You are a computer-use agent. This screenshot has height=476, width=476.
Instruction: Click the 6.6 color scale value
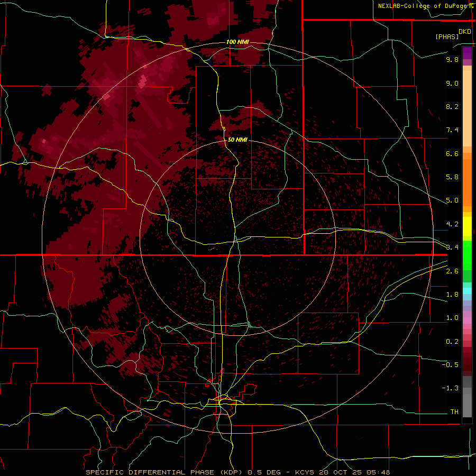pos(452,153)
